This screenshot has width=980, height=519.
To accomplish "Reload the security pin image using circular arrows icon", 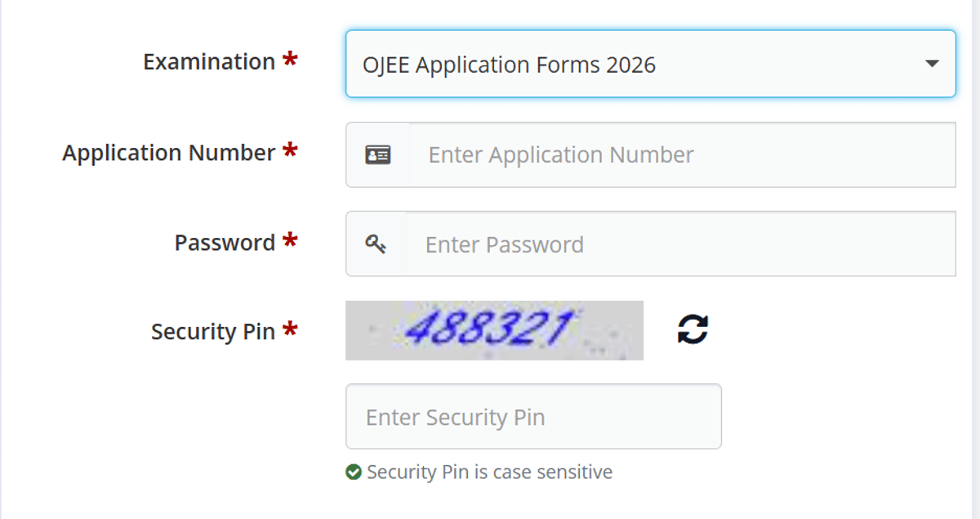I will point(691,330).
